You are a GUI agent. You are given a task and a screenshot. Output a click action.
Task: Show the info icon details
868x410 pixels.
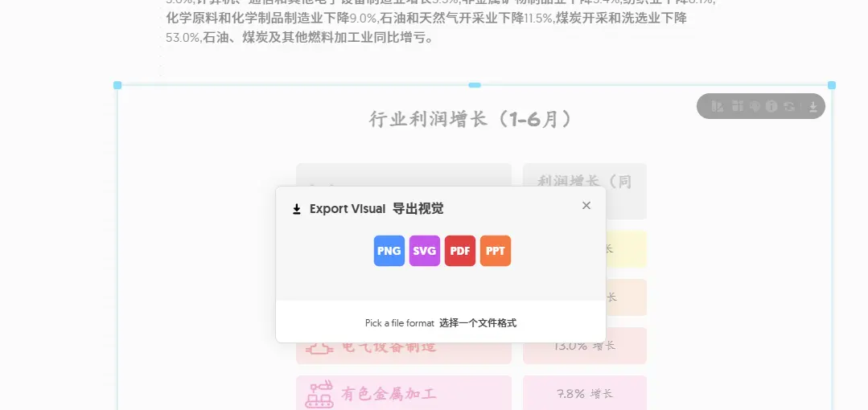pos(771,106)
